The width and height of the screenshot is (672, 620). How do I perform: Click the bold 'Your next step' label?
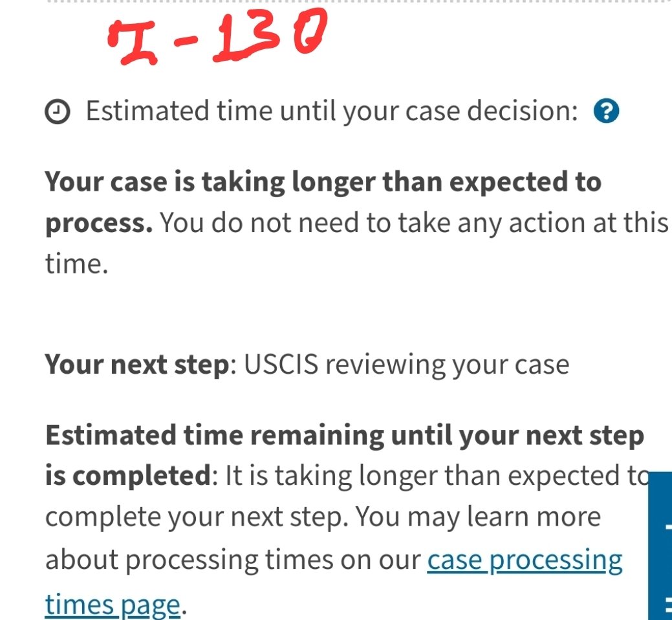pyautogui.click(x=138, y=365)
